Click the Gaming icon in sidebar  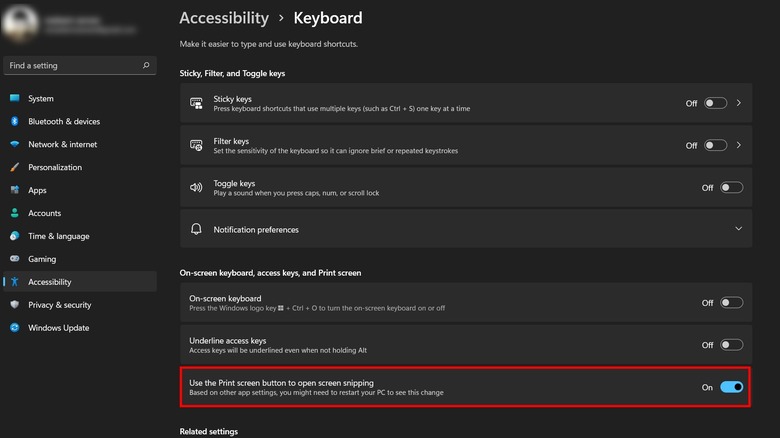point(15,259)
